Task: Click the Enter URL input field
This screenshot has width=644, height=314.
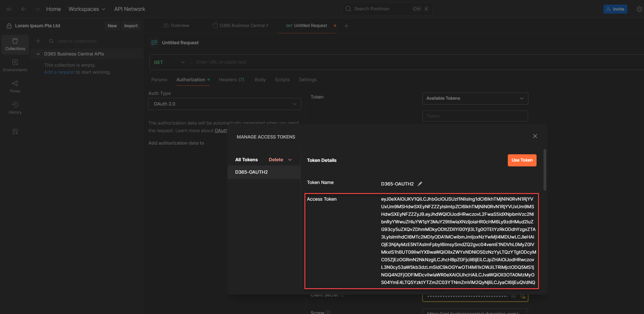Action: point(418,62)
